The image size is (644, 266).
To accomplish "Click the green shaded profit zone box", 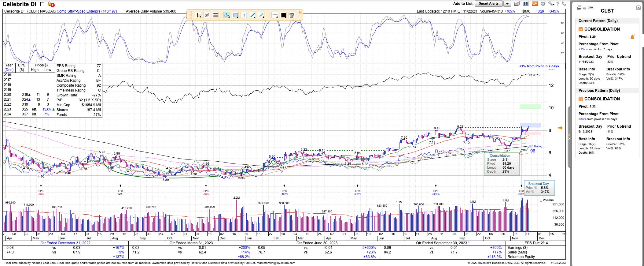I will 530,107.
